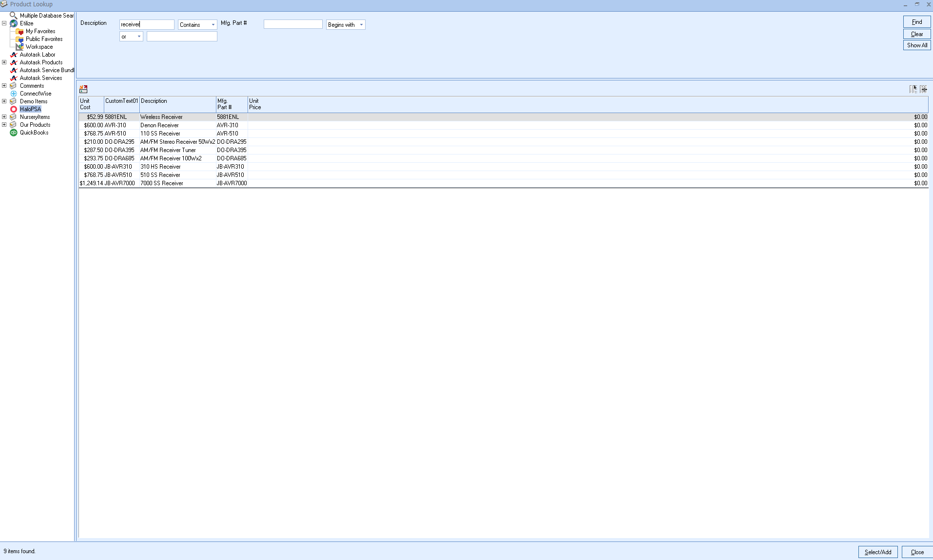Open the QuickBooks database source

point(34,133)
